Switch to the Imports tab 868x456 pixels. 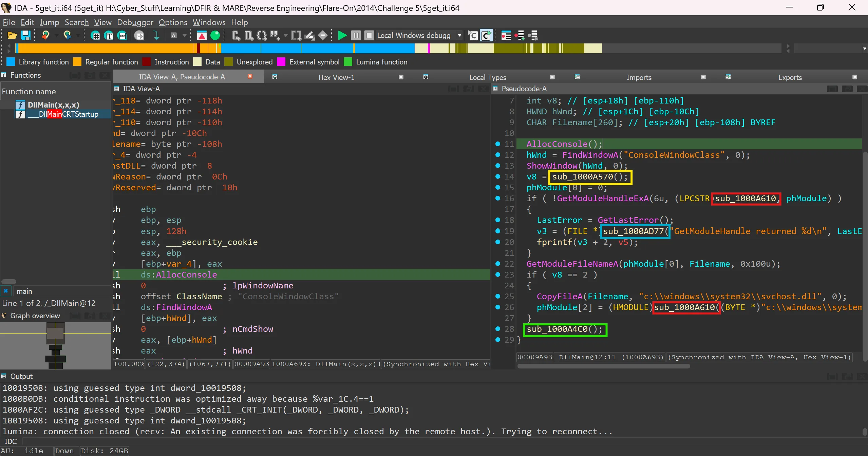click(639, 77)
